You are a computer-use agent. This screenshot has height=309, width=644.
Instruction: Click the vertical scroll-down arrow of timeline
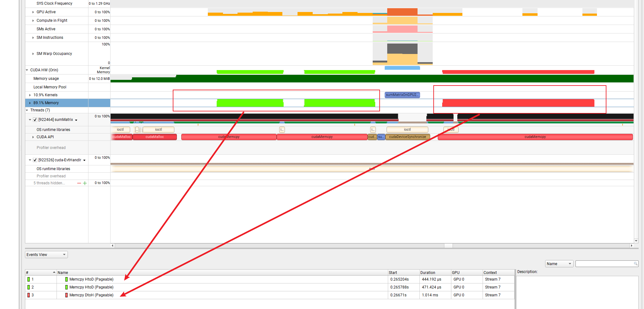tap(636, 241)
